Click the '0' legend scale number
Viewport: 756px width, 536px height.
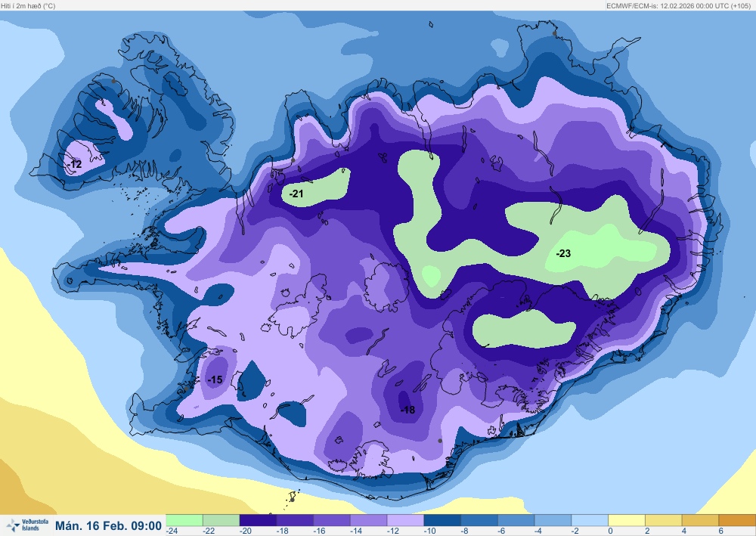click(x=610, y=531)
